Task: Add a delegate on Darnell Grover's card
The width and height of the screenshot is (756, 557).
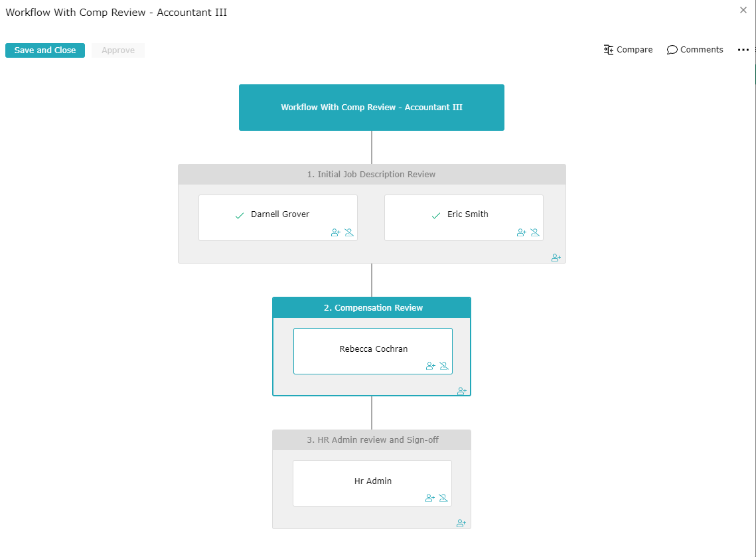Action: coord(335,232)
